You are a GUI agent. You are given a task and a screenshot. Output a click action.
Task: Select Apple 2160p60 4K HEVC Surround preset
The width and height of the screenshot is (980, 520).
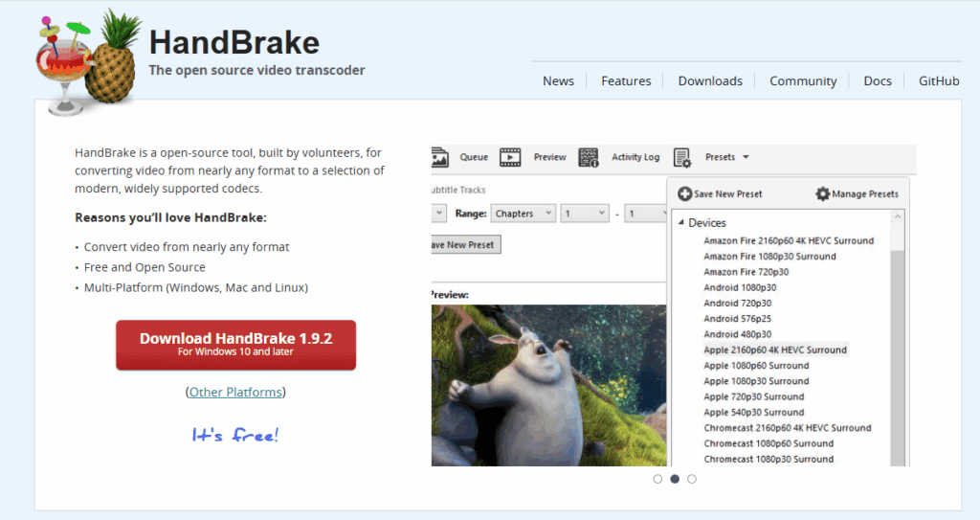click(775, 350)
